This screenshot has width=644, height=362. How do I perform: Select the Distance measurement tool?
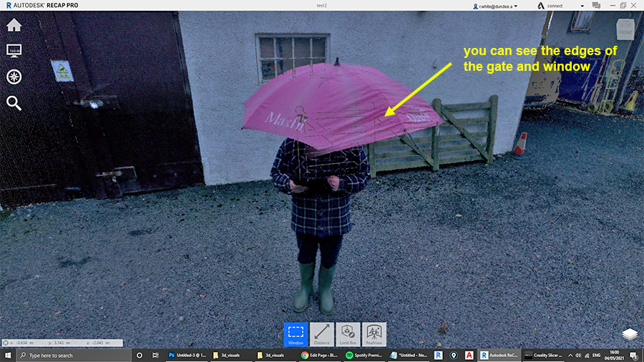(322, 335)
